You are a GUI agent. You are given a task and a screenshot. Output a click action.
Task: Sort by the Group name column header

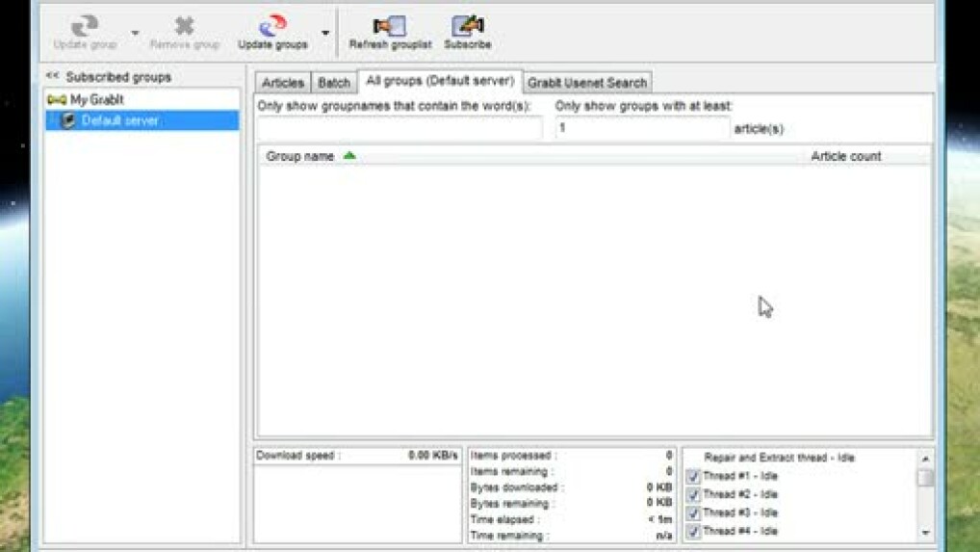click(x=300, y=156)
